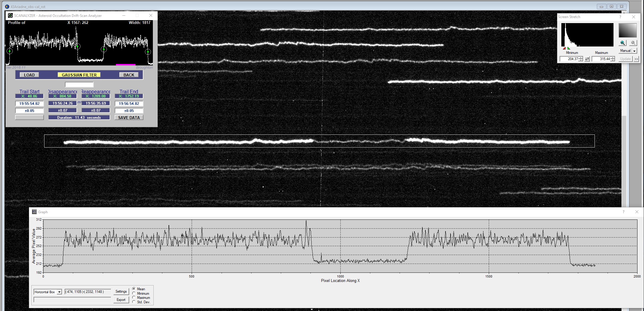Click the help question mark in Screen Stretch
This screenshot has height=311, width=644.
click(x=620, y=17)
